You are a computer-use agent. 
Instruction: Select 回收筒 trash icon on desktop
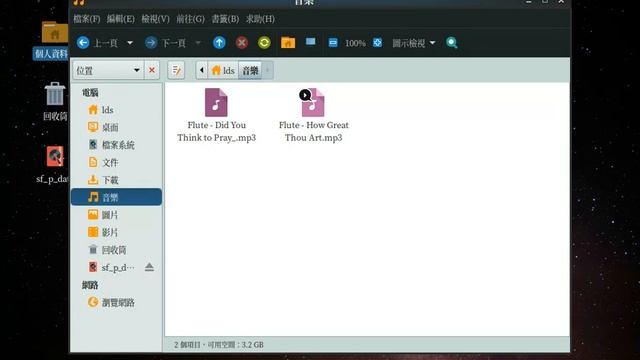tap(55, 94)
